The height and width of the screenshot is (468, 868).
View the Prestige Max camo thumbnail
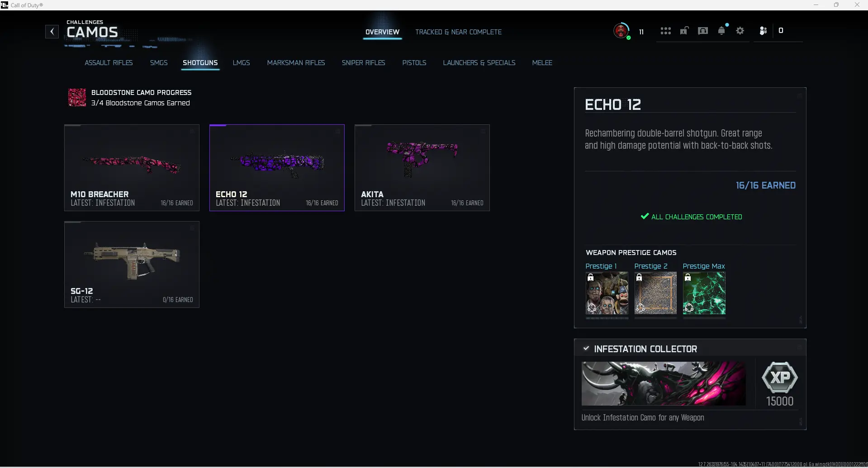(x=704, y=293)
